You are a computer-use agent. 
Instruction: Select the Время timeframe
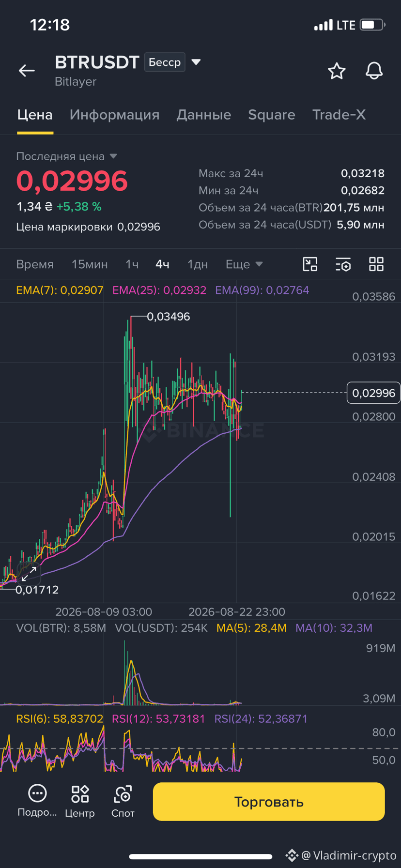(x=35, y=264)
